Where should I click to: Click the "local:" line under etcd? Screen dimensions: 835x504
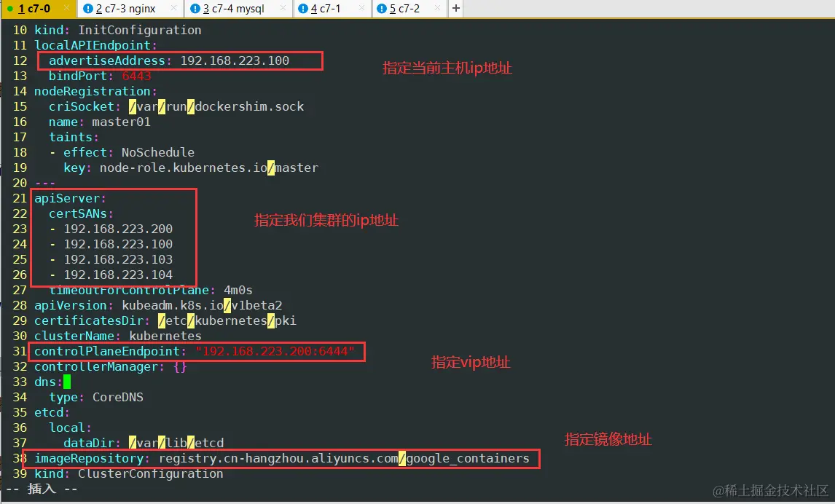pos(70,428)
